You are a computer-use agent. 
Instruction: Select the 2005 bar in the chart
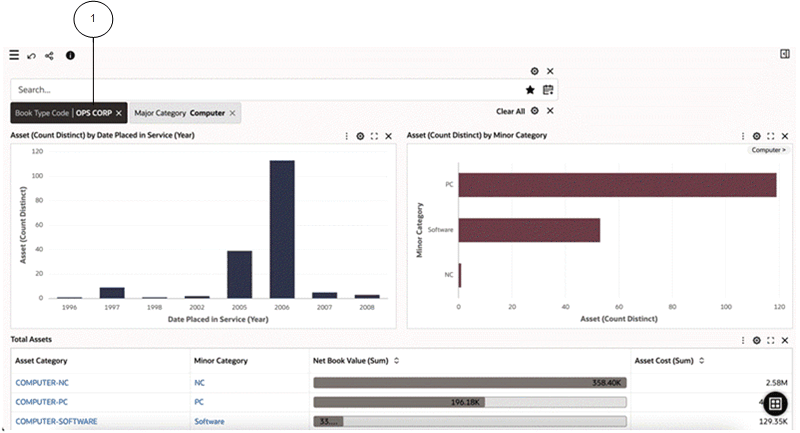pos(239,274)
